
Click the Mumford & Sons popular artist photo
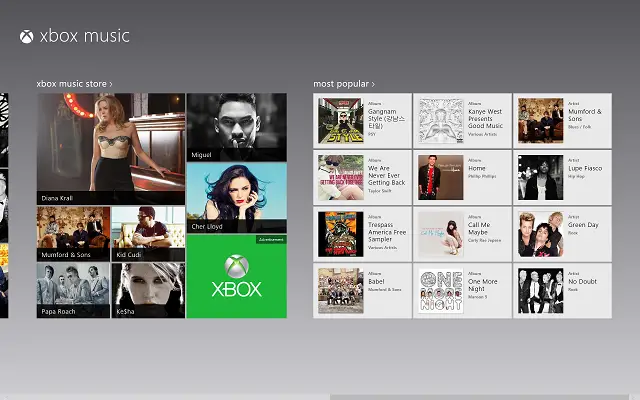[541, 120]
